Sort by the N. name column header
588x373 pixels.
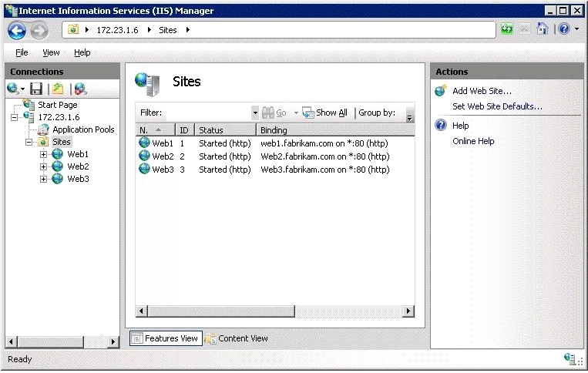(x=155, y=130)
